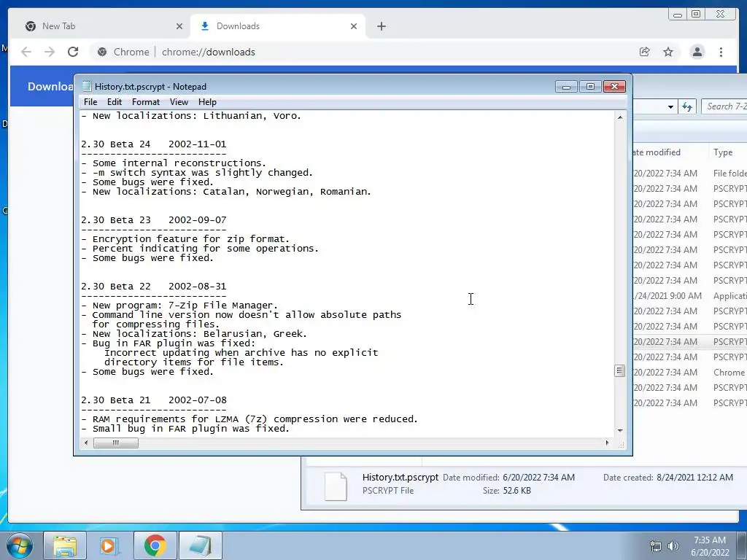Image resolution: width=747 pixels, height=560 pixels.
Task: Restore down the Chrome window
Action: tap(696, 15)
